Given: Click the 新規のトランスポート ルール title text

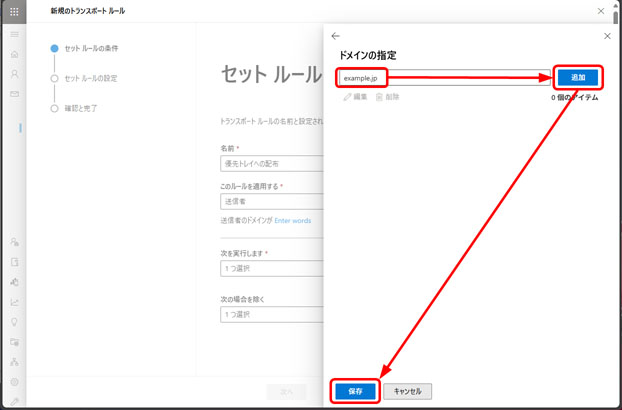Looking at the screenshot, I should [x=88, y=11].
